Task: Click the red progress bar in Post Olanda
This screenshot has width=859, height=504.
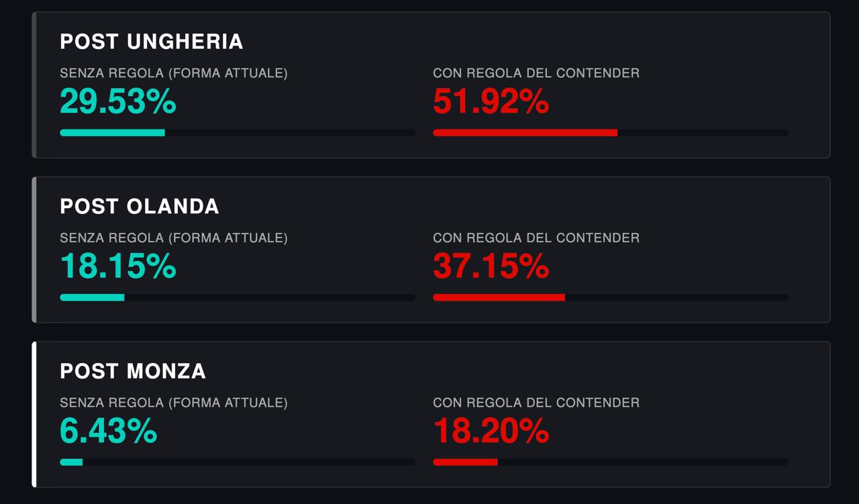Action: point(611,297)
